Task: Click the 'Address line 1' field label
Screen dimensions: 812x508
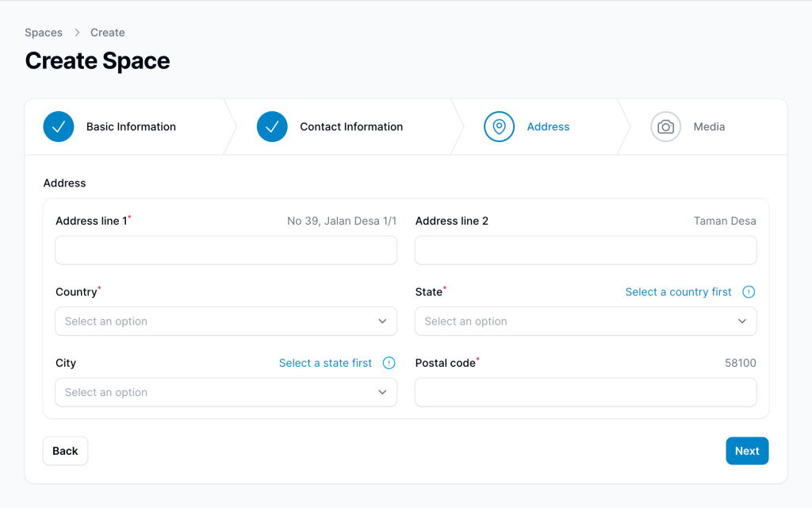Action: pos(91,221)
